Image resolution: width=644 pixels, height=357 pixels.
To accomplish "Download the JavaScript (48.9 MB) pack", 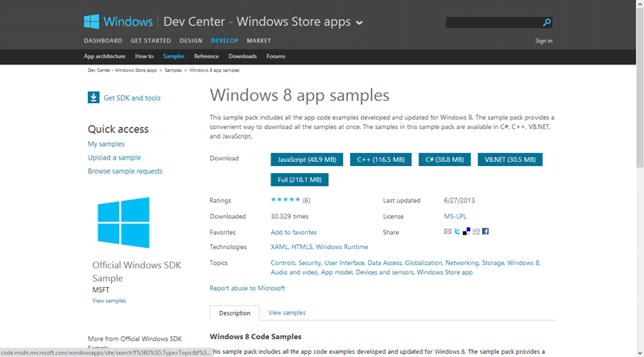I will [307, 160].
